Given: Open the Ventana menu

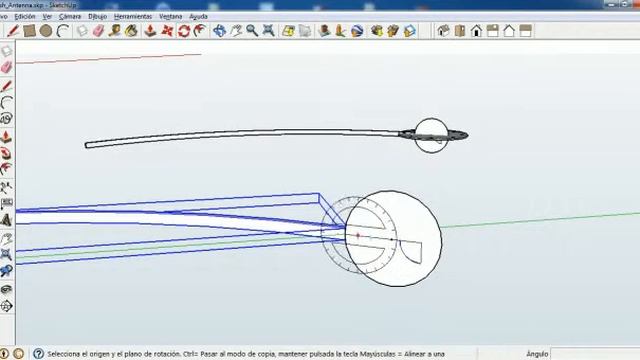Looking at the screenshot, I should [x=170, y=16].
